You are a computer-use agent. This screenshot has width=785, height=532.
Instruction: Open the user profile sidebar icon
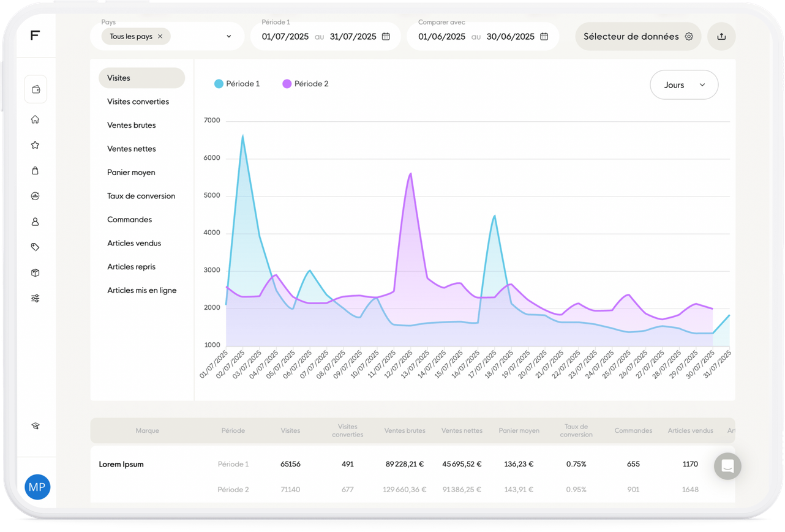[36, 222]
